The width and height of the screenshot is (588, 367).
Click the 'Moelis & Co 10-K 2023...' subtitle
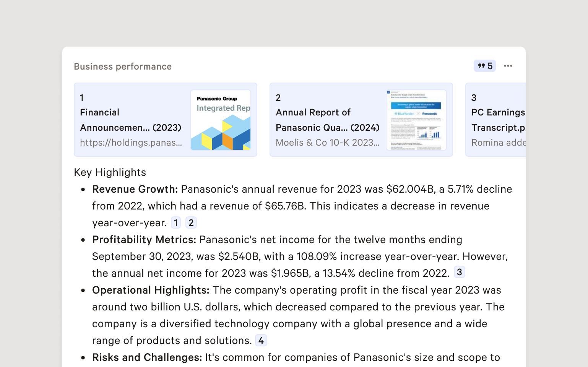coord(328,143)
